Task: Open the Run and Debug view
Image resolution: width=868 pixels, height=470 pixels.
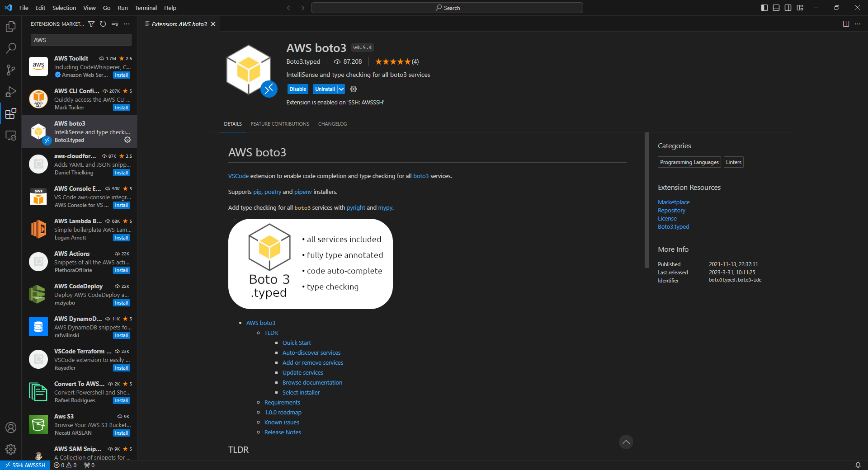Action: click(x=11, y=92)
